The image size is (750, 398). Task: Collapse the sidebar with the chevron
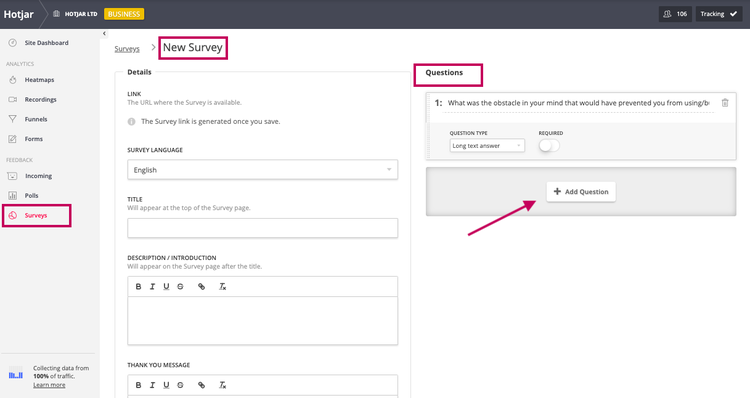(x=104, y=33)
